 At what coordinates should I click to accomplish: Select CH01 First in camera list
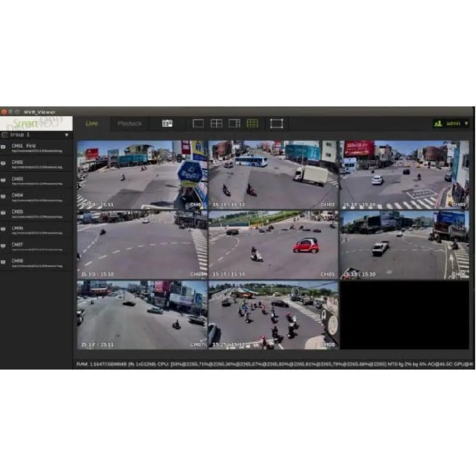pyautogui.click(x=36, y=148)
